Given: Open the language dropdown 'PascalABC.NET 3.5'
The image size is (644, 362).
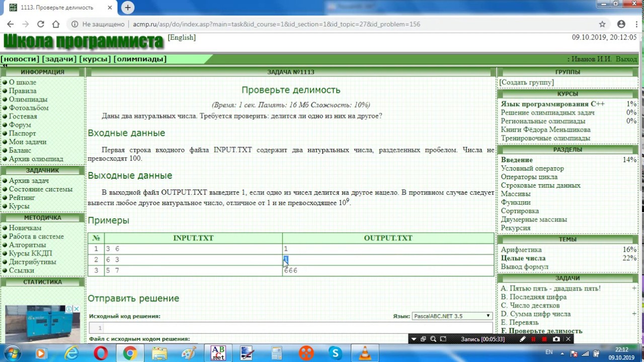Looking at the screenshot, I should (x=452, y=316).
